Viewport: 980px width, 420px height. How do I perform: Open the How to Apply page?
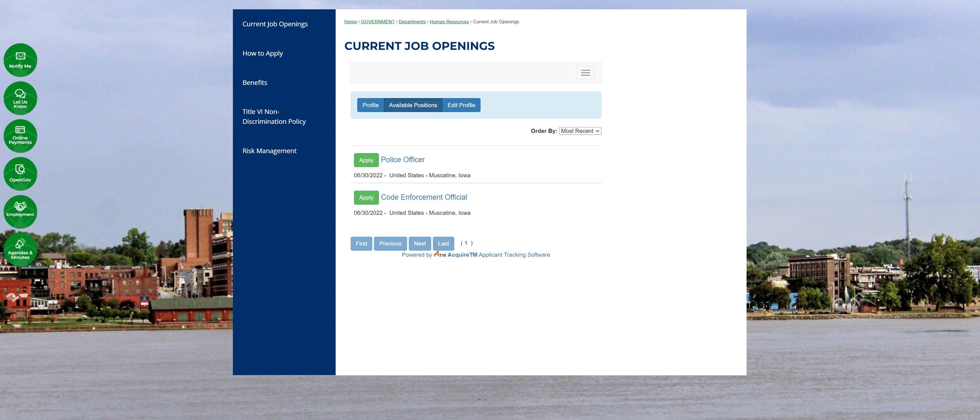[x=262, y=53]
